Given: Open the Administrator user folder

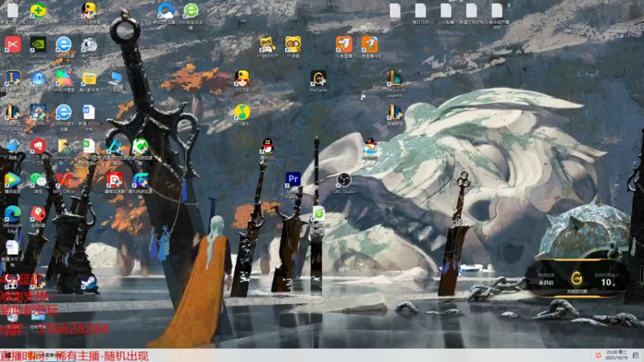Looking at the screenshot, I should coord(64,146).
